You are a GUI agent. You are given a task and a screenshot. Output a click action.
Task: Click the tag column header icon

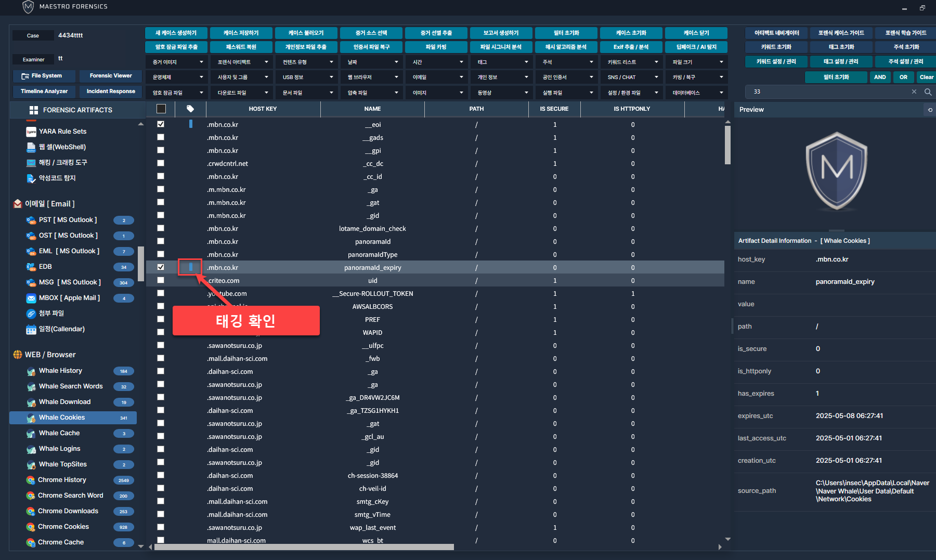coord(190,109)
